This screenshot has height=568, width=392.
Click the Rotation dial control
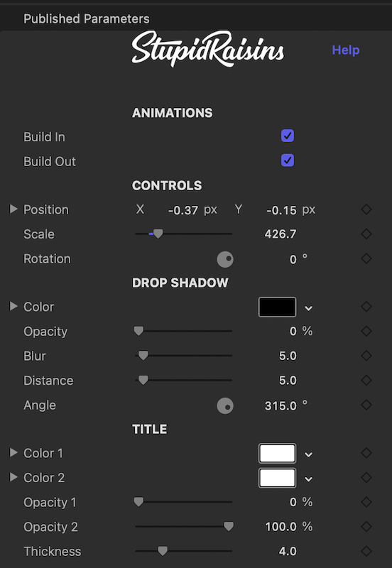[x=225, y=259]
